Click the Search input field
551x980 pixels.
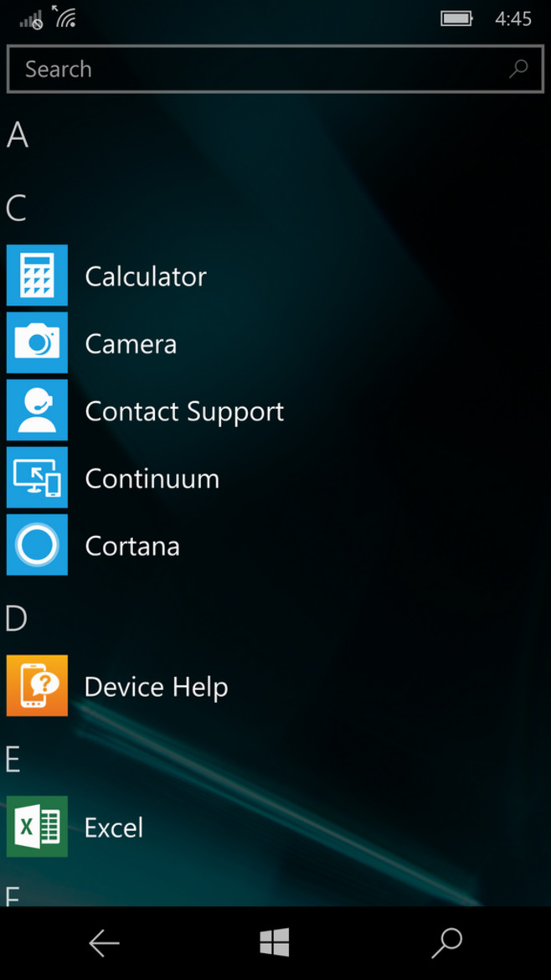click(x=275, y=69)
